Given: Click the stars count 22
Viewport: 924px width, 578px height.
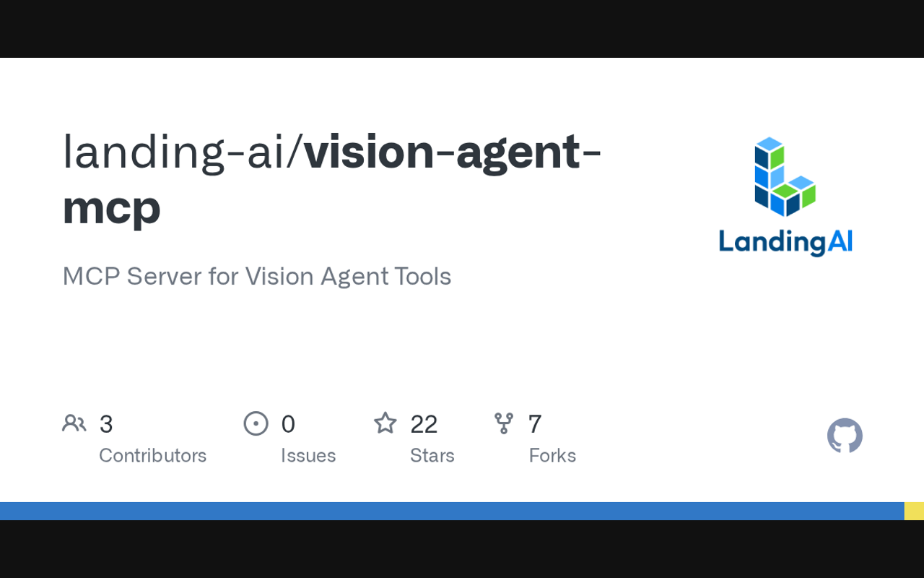Looking at the screenshot, I should coord(424,424).
